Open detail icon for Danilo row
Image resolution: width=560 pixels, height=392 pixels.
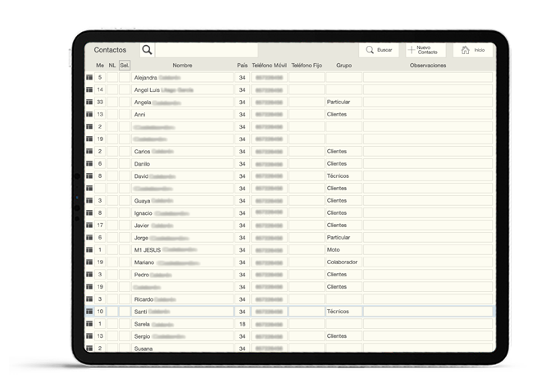(89, 164)
